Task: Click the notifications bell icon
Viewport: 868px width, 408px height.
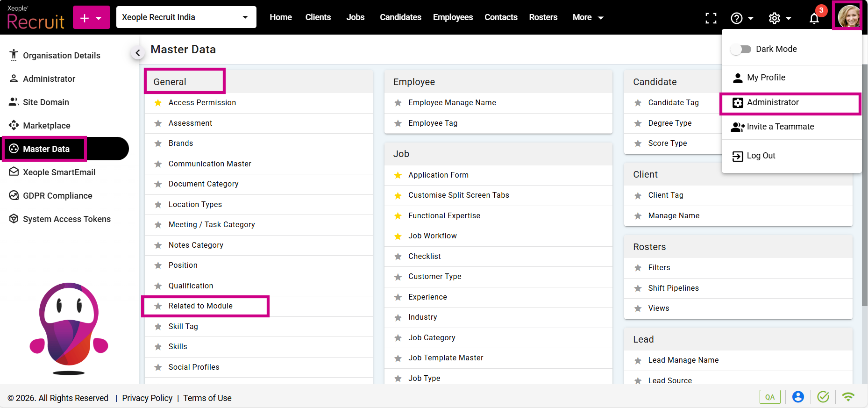Action: coord(814,18)
